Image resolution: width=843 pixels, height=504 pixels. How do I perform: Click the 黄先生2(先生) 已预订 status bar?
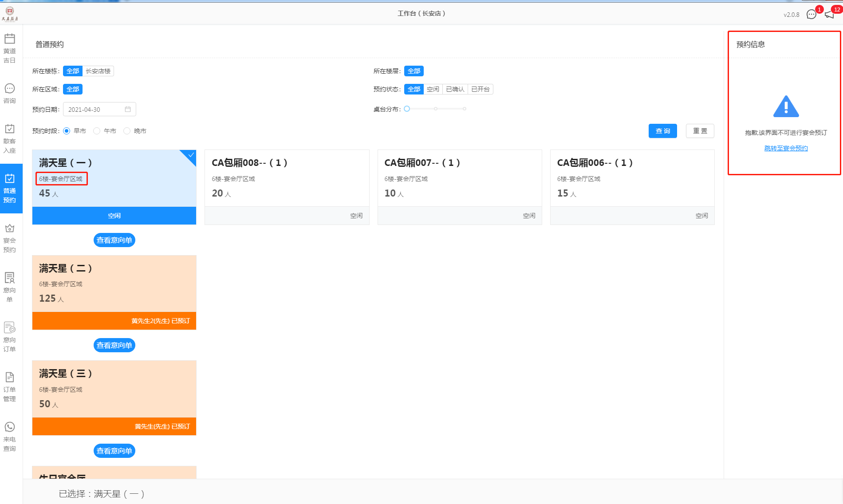[x=114, y=321]
